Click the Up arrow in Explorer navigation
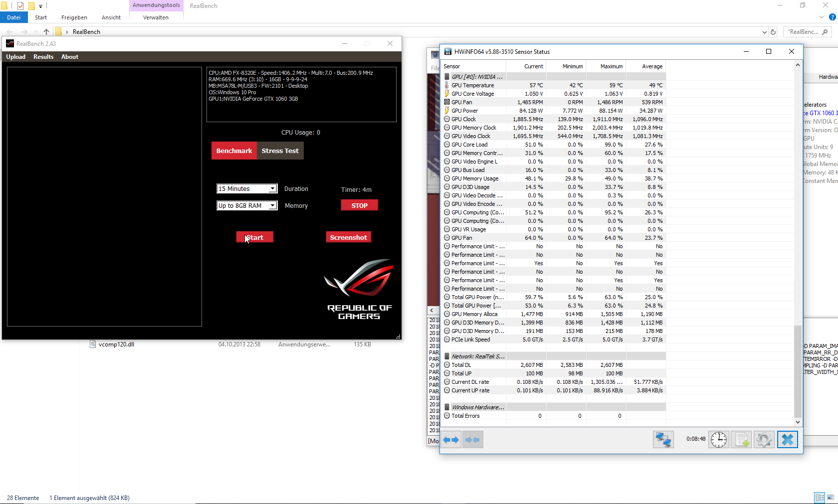The image size is (838, 504). click(46, 32)
